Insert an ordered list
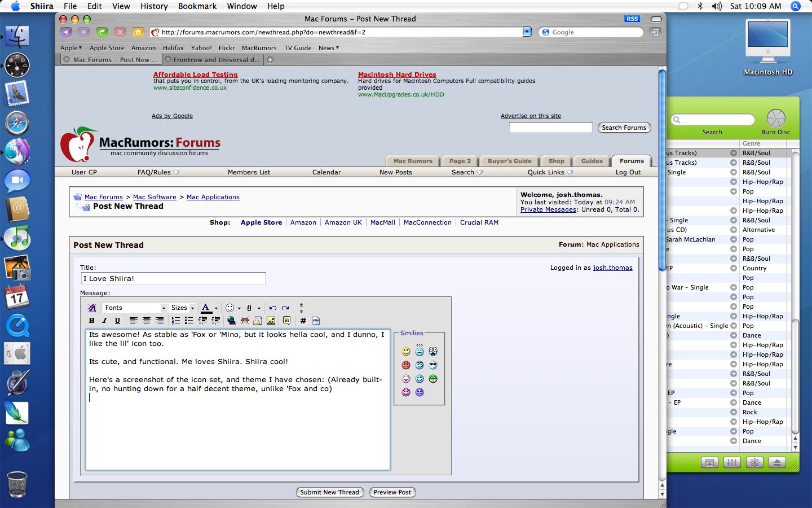The width and height of the screenshot is (812, 508). pos(176,321)
